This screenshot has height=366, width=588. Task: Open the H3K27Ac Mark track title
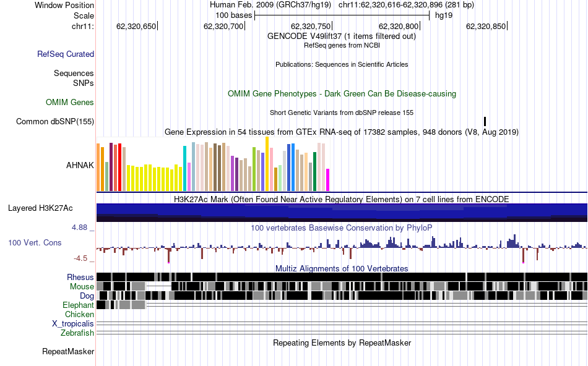click(x=342, y=199)
